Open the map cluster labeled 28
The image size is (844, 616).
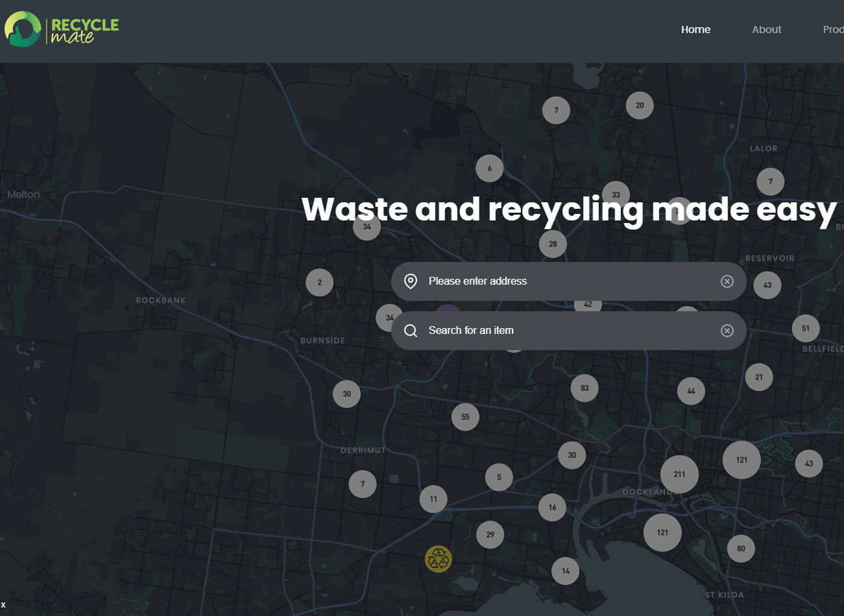[553, 244]
